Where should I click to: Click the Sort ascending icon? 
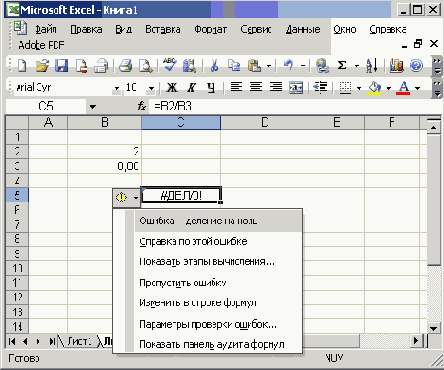click(x=371, y=65)
